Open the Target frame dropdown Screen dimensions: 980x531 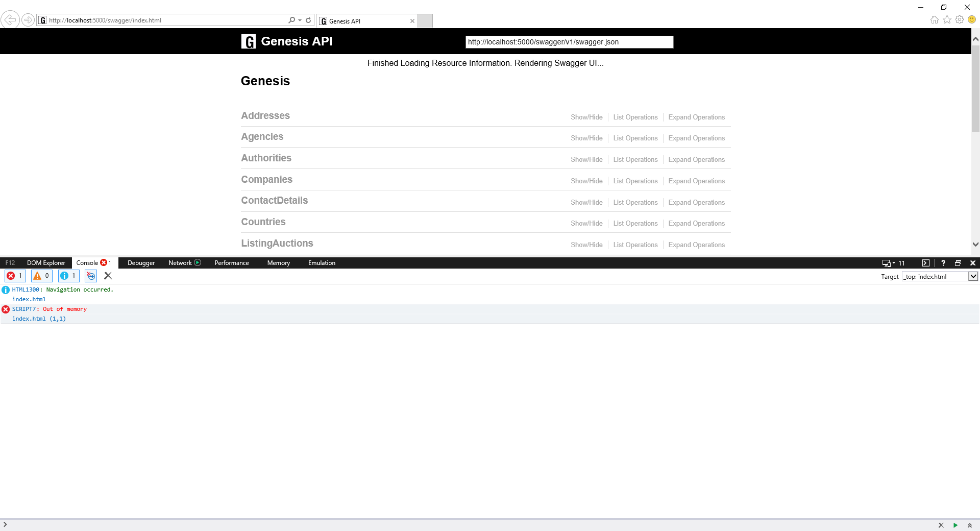tap(973, 276)
